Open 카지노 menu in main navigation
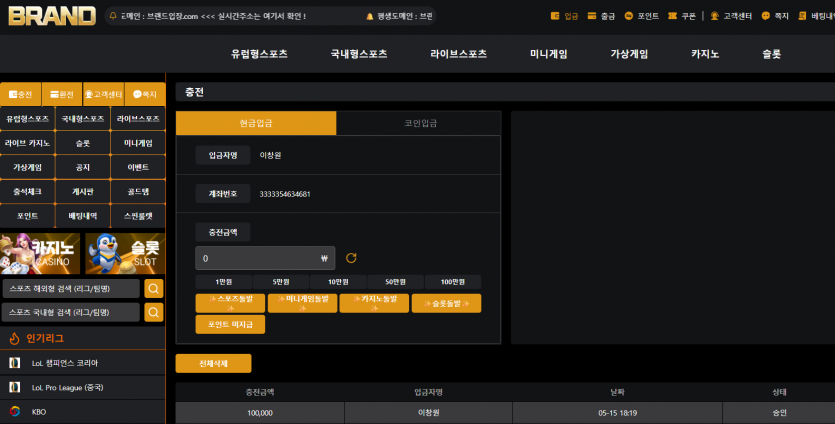835x424 pixels. [x=705, y=54]
